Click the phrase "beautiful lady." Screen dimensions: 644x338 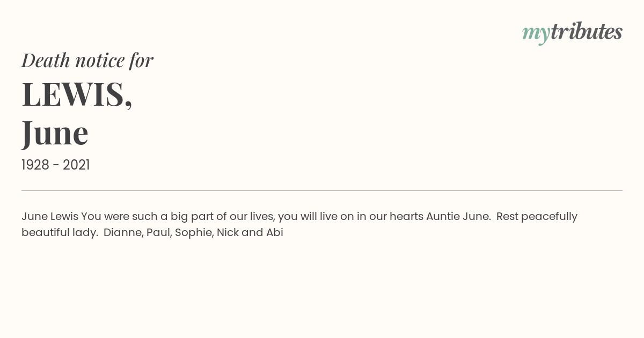tap(59, 233)
